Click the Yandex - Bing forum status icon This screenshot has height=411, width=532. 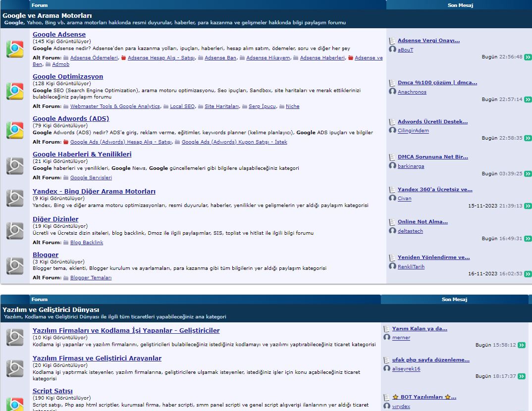15,199
